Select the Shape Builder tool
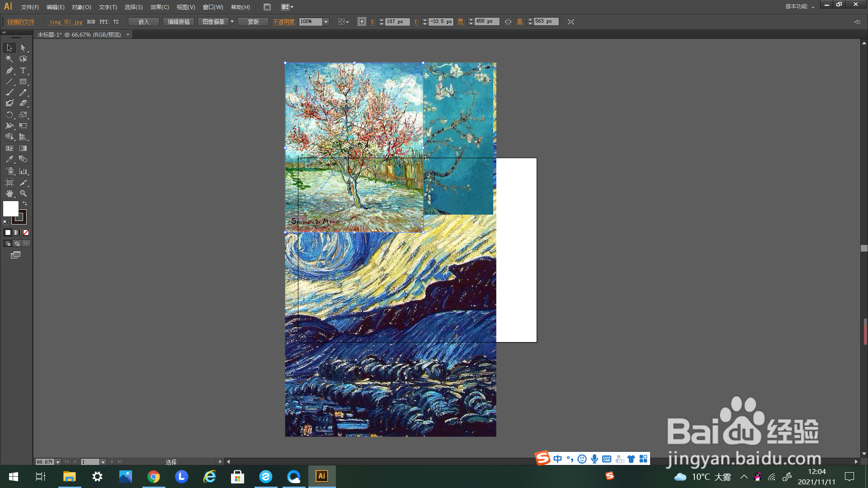The image size is (868, 488). pyautogui.click(x=9, y=137)
